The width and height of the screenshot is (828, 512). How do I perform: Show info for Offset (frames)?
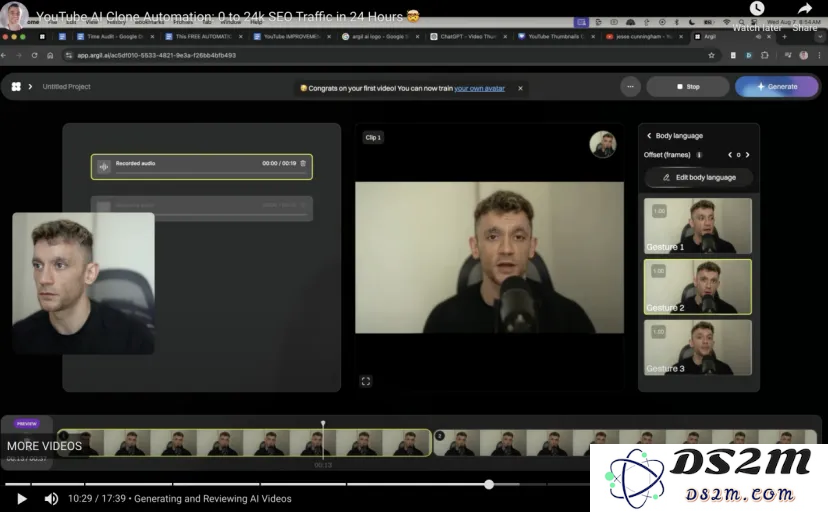[699, 155]
